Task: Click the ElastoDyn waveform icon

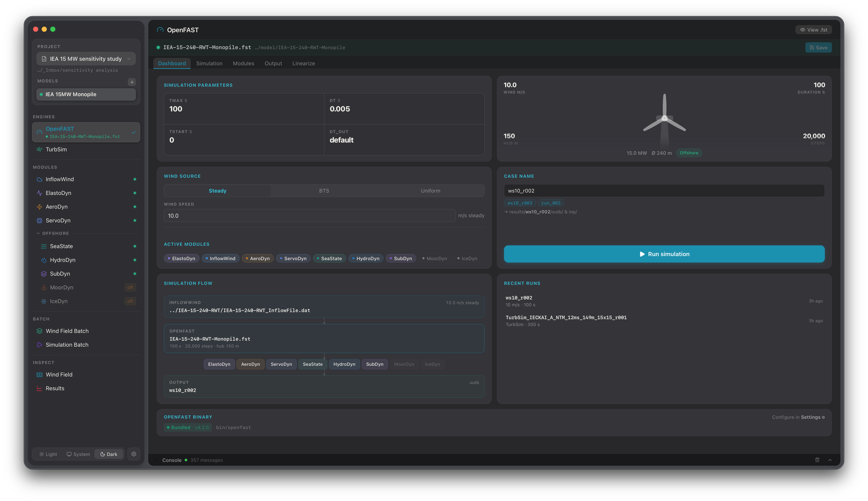Action: point(39,193)
